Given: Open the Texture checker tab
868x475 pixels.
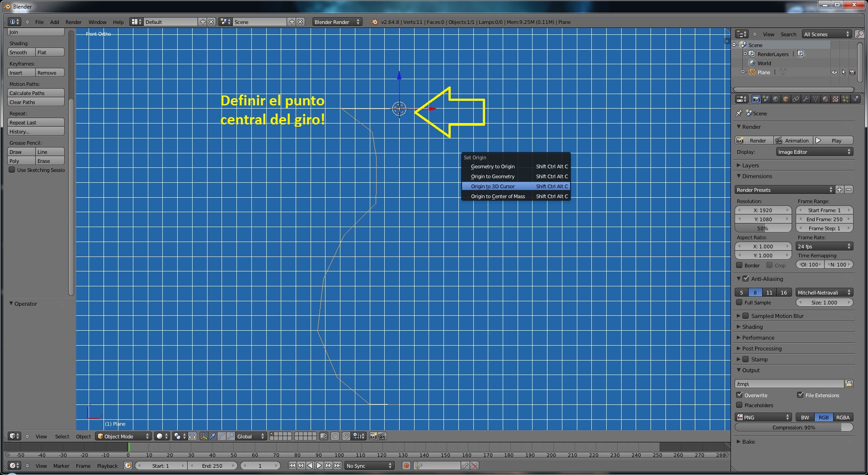Looking at the screenshot, I should pos(836,99).
